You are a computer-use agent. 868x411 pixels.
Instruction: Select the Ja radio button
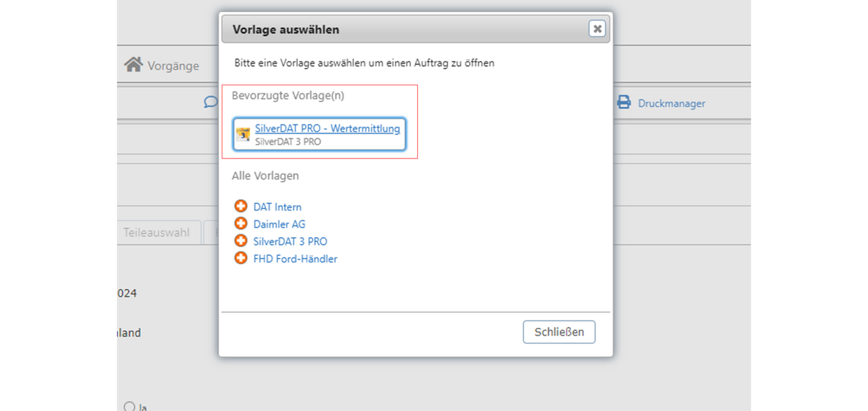tap(130, 406)
